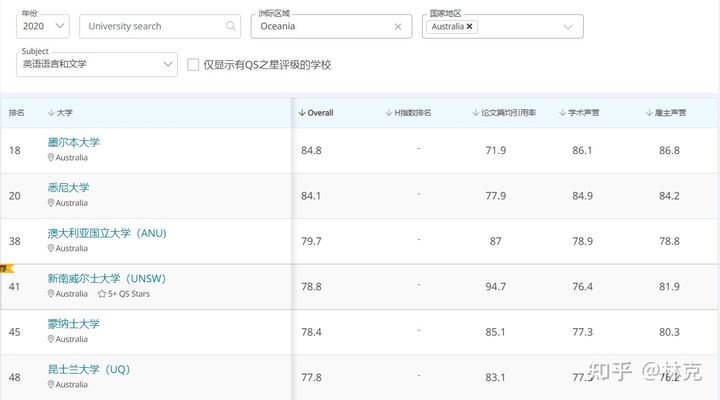720x400 pixels.
Task: Select employer reputation 80.3
Action: point(669,332)
